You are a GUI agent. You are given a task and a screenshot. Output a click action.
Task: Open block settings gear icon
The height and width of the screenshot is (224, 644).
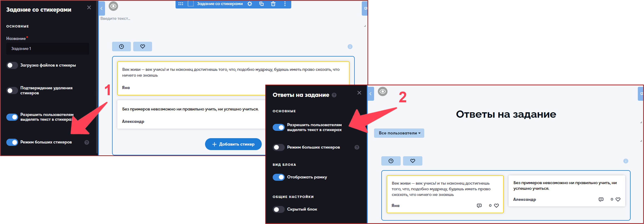pos(250,4)
